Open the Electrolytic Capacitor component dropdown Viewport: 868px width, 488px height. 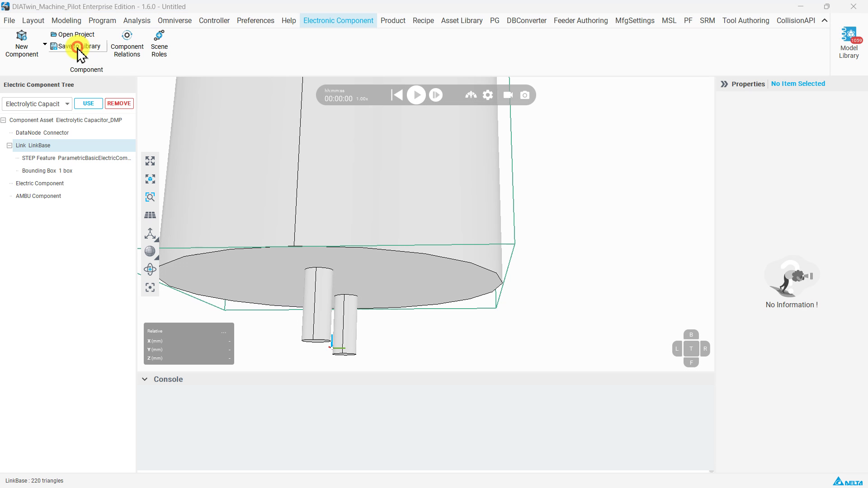pyautogui.click(x=37, y=104)
